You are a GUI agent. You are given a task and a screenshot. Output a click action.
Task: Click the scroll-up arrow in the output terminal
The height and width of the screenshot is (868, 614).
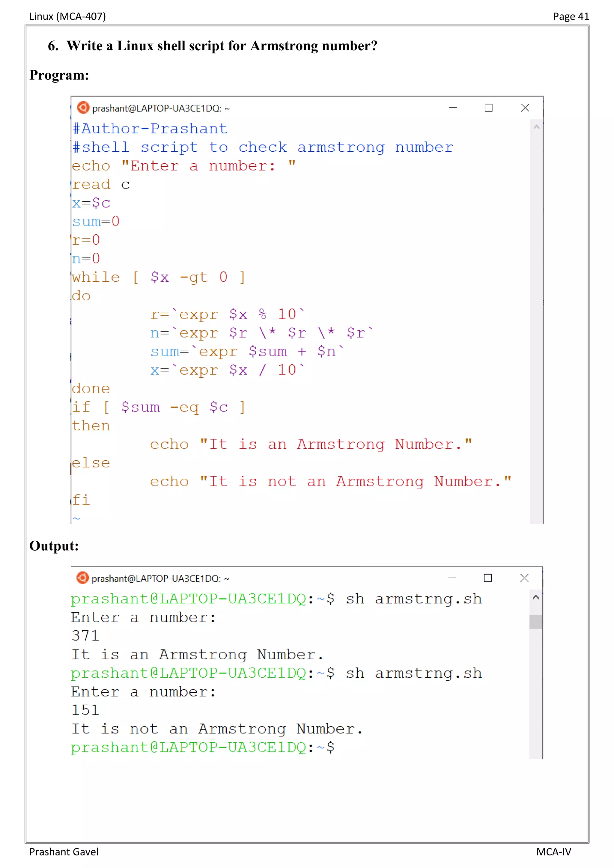click(535, 597)
